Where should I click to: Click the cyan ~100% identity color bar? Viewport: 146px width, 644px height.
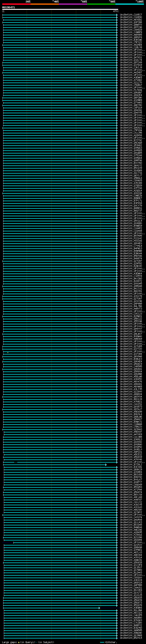[x=130, y=4]
